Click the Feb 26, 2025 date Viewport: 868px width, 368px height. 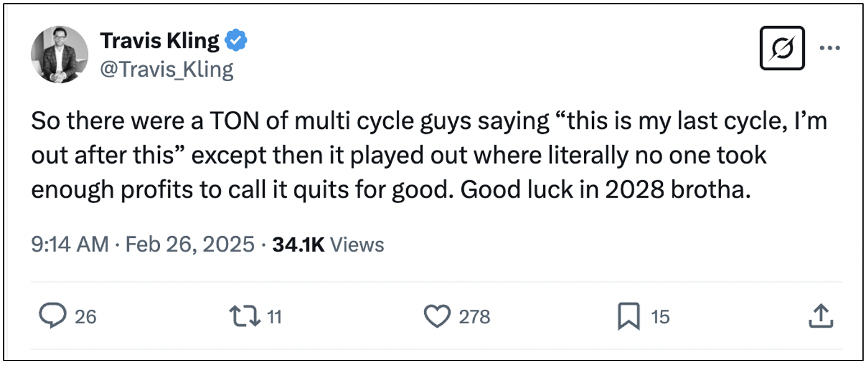pyautogui.click(x=190, y=245)
